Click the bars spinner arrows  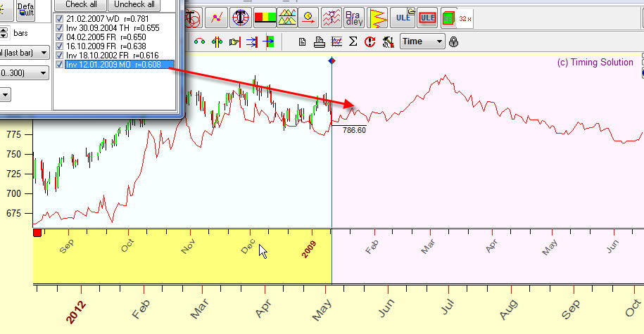(x=4, y=33)
